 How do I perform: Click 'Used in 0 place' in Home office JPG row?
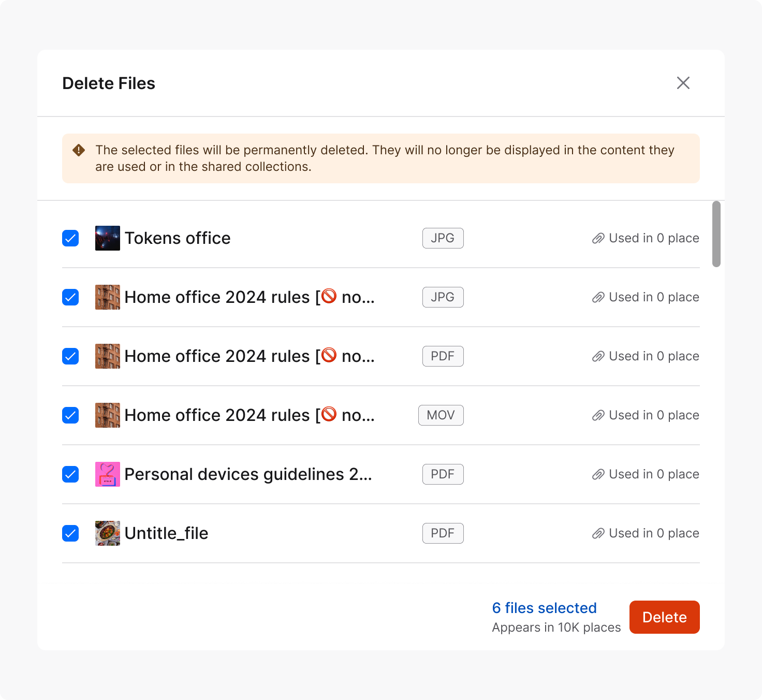point(654,297)
